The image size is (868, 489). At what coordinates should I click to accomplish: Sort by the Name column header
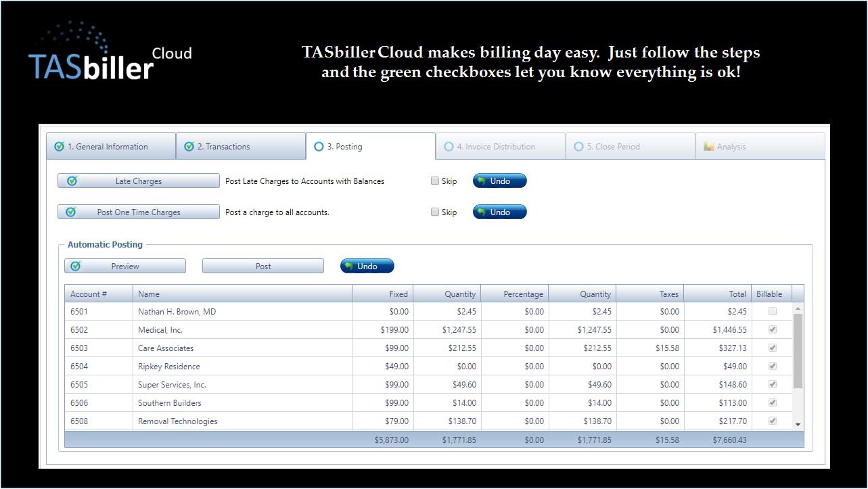[x=242, y=294]
